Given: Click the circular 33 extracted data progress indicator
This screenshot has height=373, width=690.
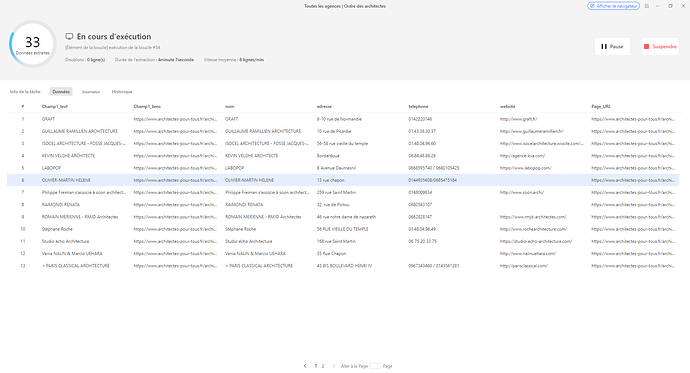Looking at the screenshot, I should coord(33,44).
